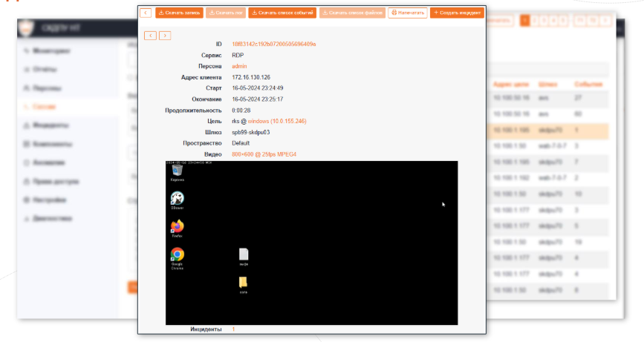Click the Google Chrome icon in the video
The width and height of the screenshot is (644, 342).
click(178, 254)
